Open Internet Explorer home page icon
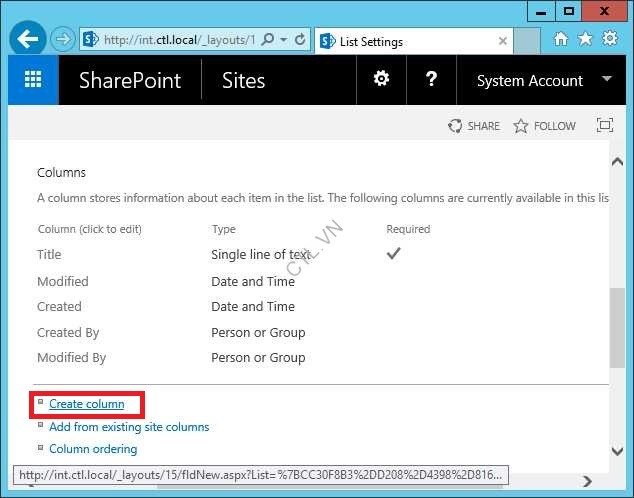The height and width of the screenshot is (498, 634). tap(561, 40)
